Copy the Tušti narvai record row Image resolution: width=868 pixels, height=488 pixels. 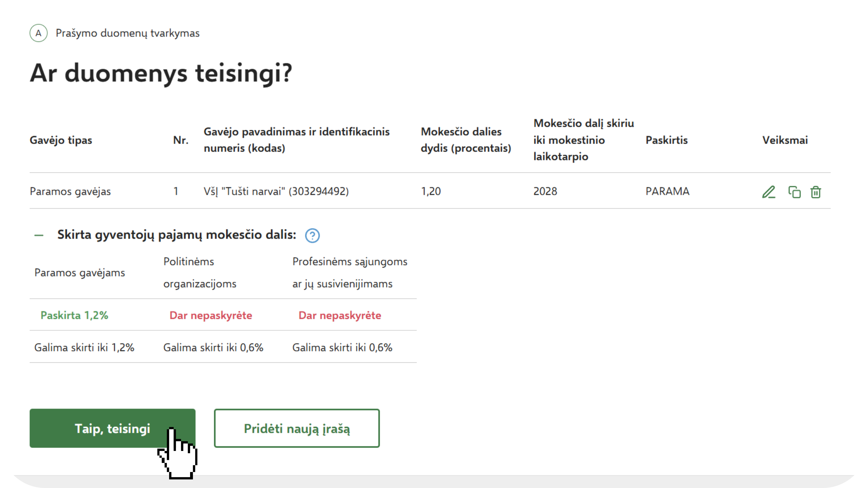pyautogui.click(x=794, y=192)
